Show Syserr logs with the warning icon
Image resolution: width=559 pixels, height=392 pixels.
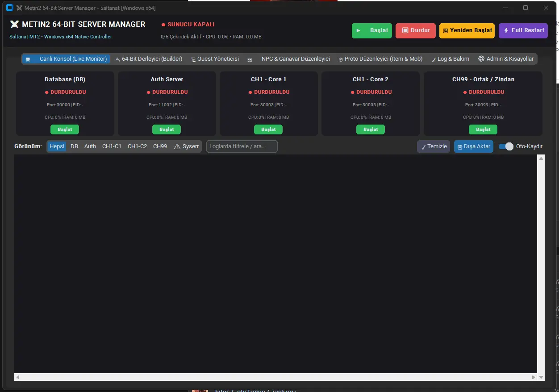point(186,146)
